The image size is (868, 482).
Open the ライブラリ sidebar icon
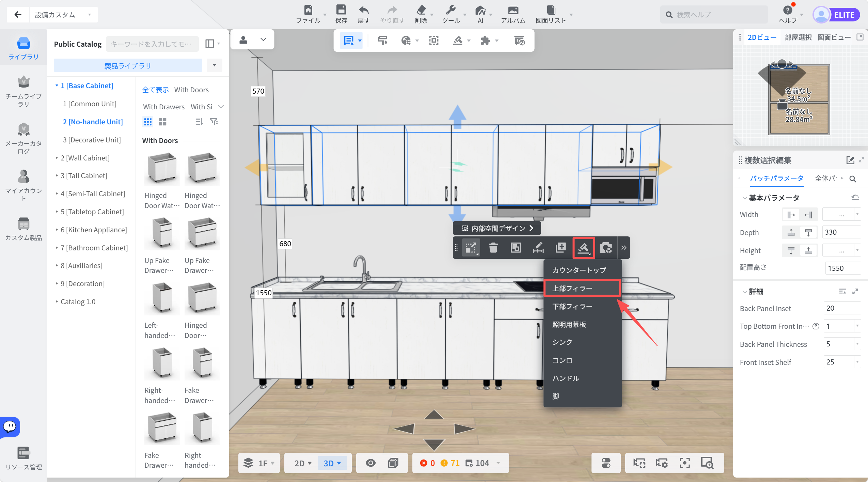[23, 48]
